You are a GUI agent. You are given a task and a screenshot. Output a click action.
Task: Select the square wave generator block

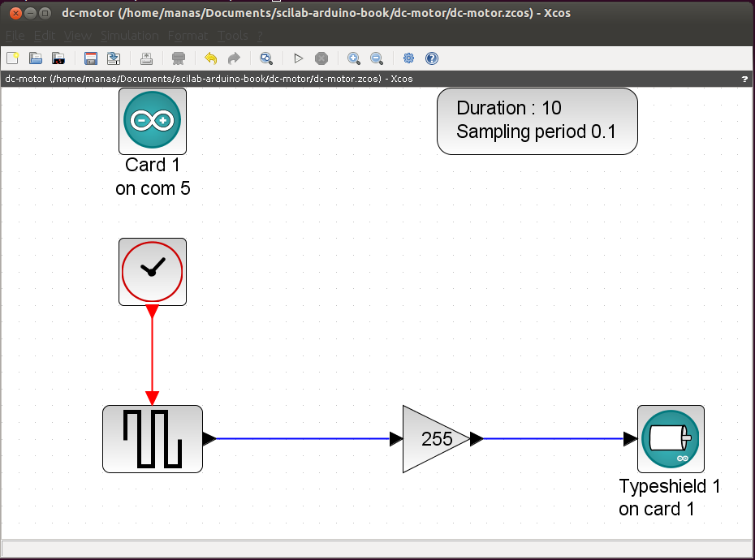(x=152, y=438)
